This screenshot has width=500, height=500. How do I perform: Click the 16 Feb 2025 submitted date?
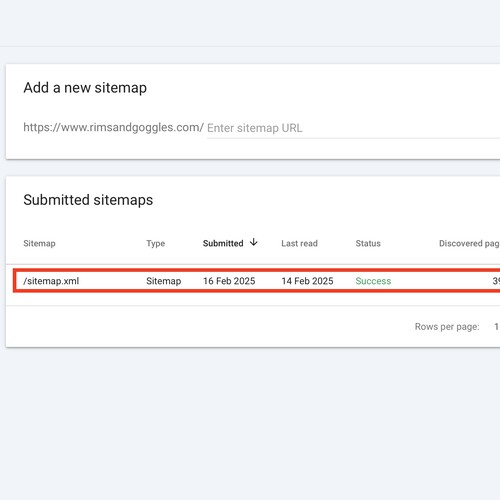229,281
